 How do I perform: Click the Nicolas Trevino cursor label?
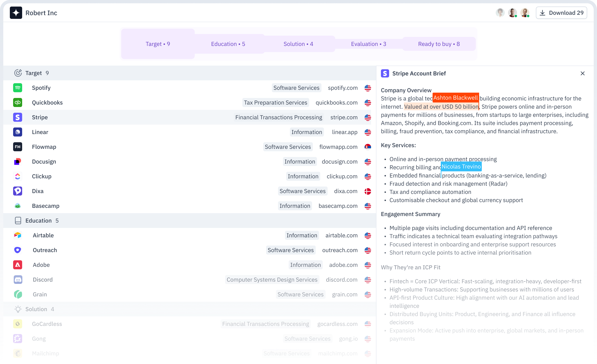coord(461,166)
